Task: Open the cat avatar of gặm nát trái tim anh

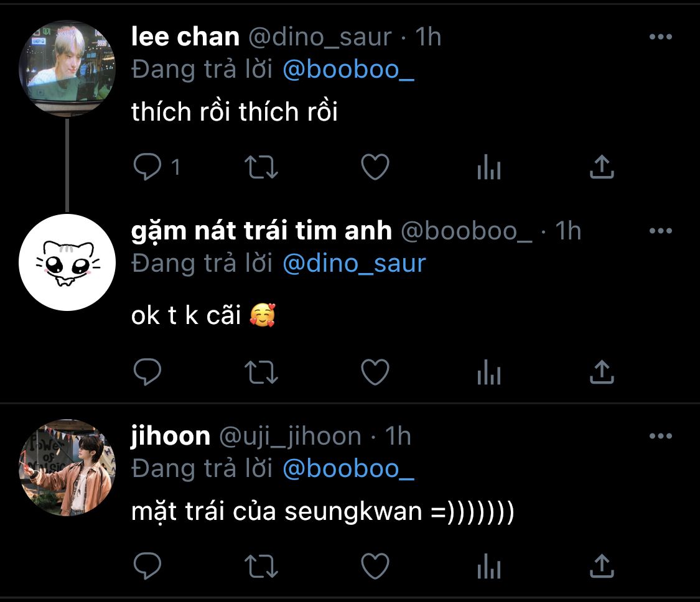Action: 67,262
